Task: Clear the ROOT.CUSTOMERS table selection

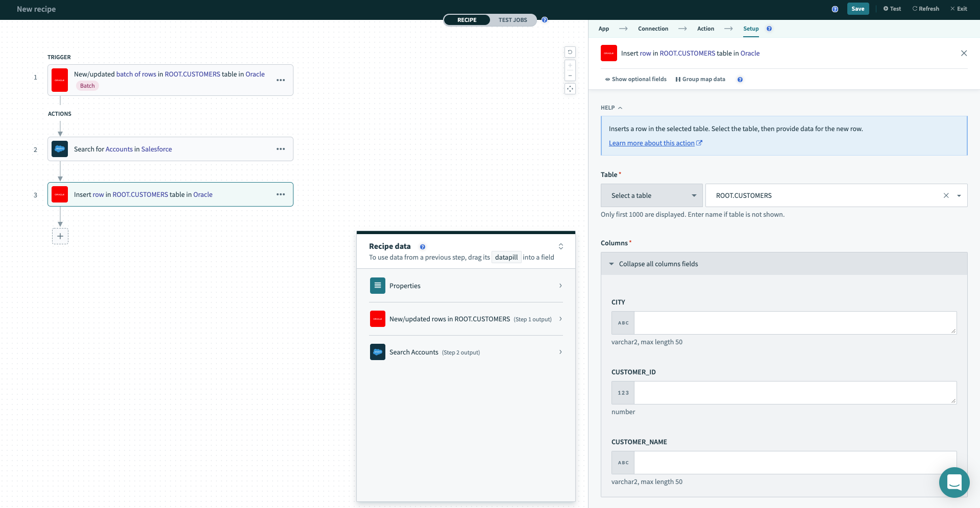Action: (x=946, y=195)
